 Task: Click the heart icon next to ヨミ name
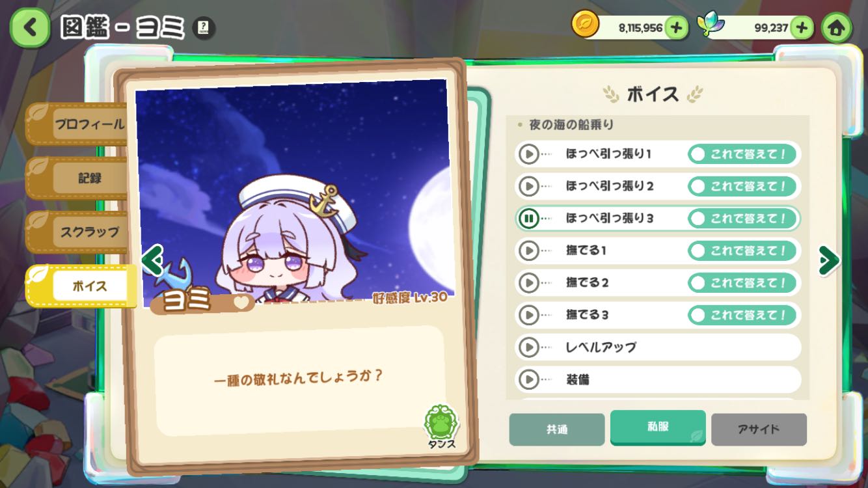[x=241, y=302]
